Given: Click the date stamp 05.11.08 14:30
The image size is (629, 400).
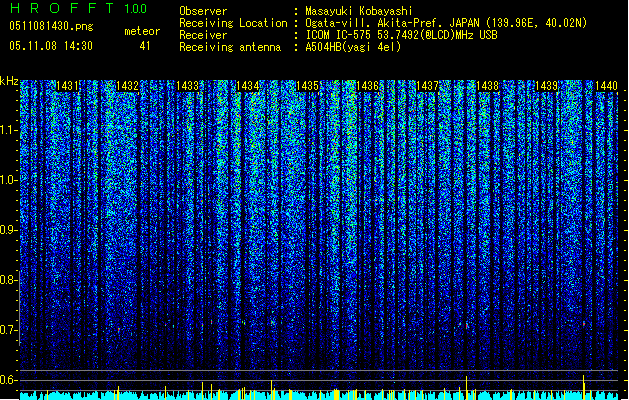Looking at the screenshot, I should click(51, 46).
